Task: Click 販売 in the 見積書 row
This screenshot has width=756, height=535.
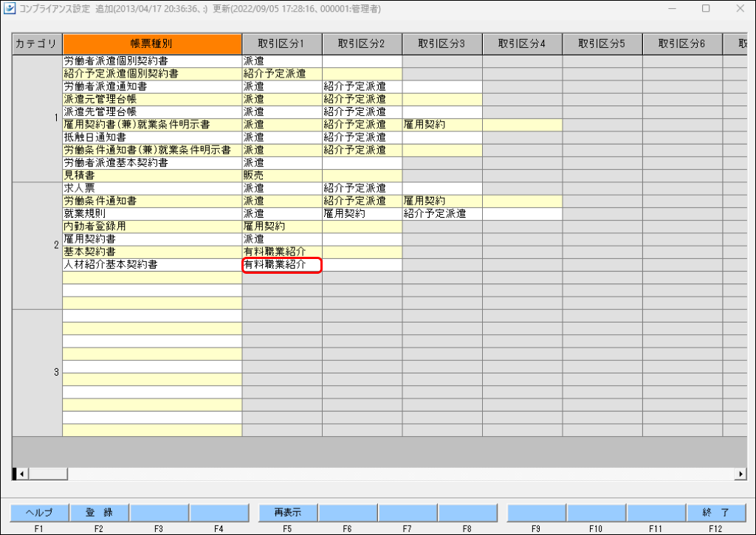Action: 282,176
